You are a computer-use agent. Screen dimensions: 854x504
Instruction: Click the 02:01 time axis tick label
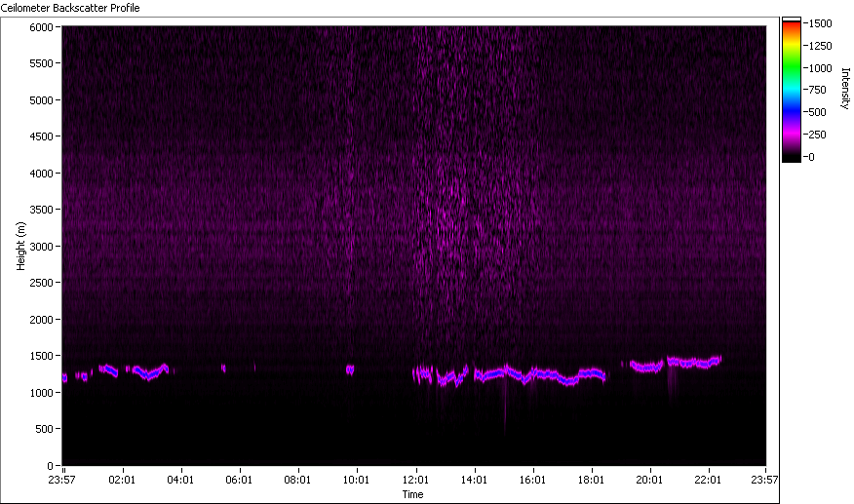click(122, 480)
